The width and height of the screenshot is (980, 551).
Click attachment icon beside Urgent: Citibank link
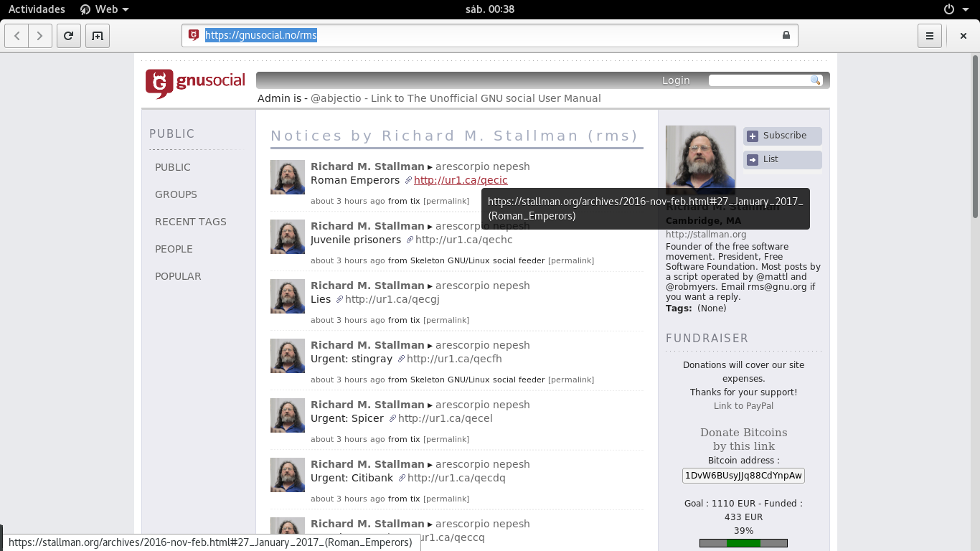coord(402,478)
